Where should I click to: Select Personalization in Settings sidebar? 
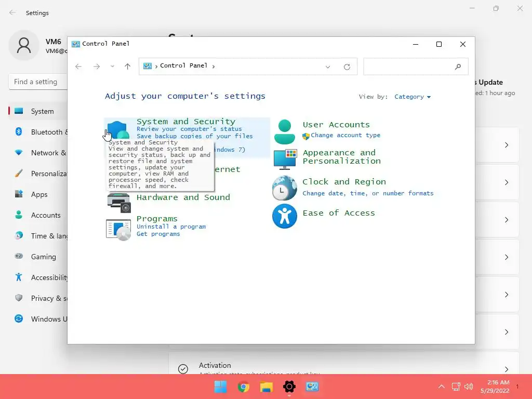[x=38, y=174]
